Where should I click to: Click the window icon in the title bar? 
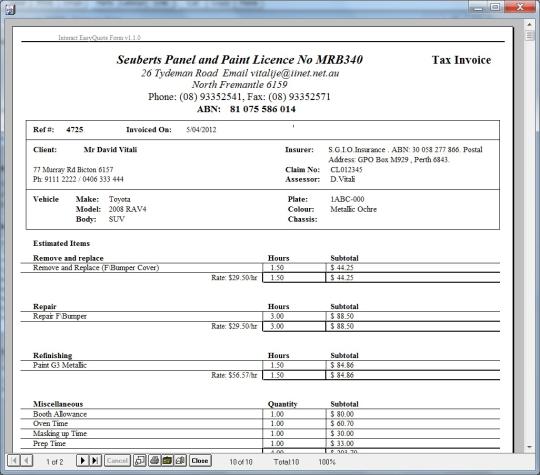click(x=10, y=9)
